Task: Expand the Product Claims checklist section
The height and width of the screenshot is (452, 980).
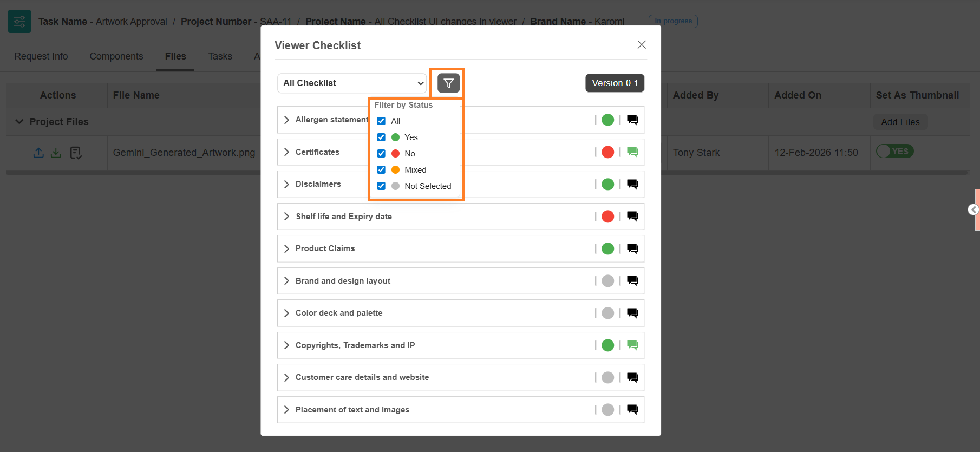Action: [x=286, y=249]
